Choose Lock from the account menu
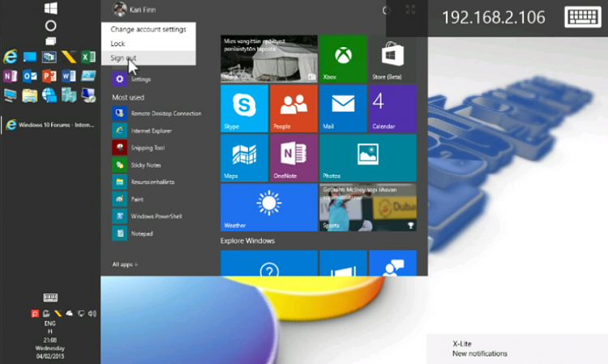 pyautogui.click(x=148, y=44)
